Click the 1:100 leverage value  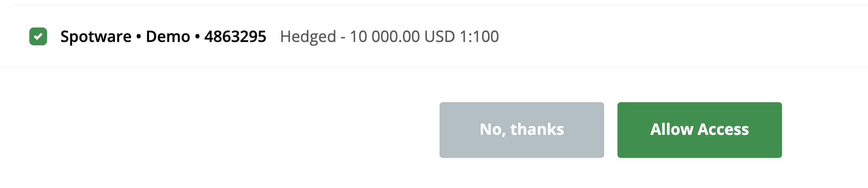(479, 36)
